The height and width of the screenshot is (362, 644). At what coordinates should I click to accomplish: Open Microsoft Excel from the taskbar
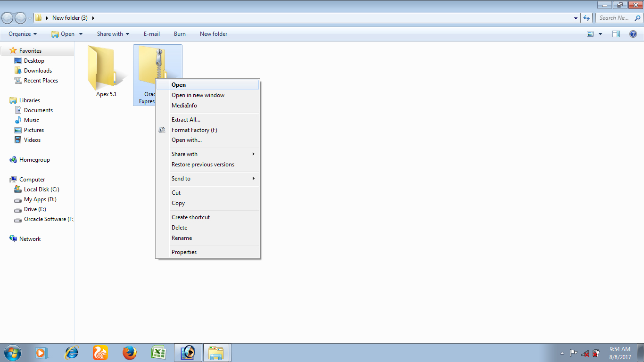pyautogui.click(x=159, y=353)
